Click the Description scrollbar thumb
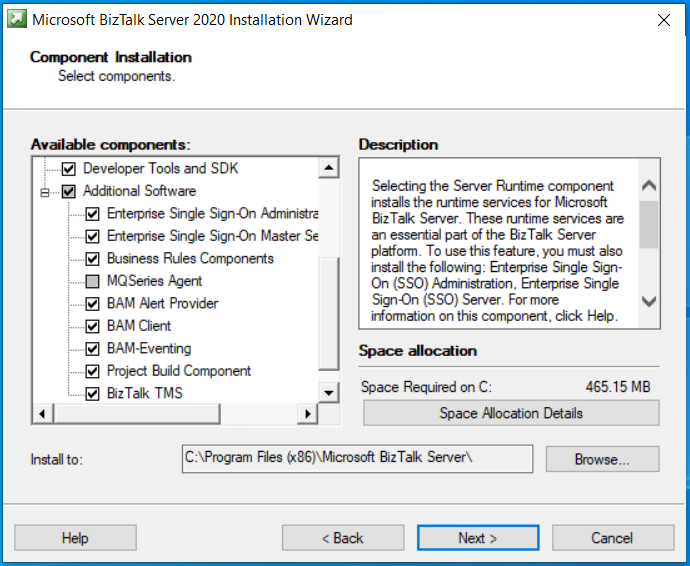This screenshot has height=566, width=690. (649, 224)
